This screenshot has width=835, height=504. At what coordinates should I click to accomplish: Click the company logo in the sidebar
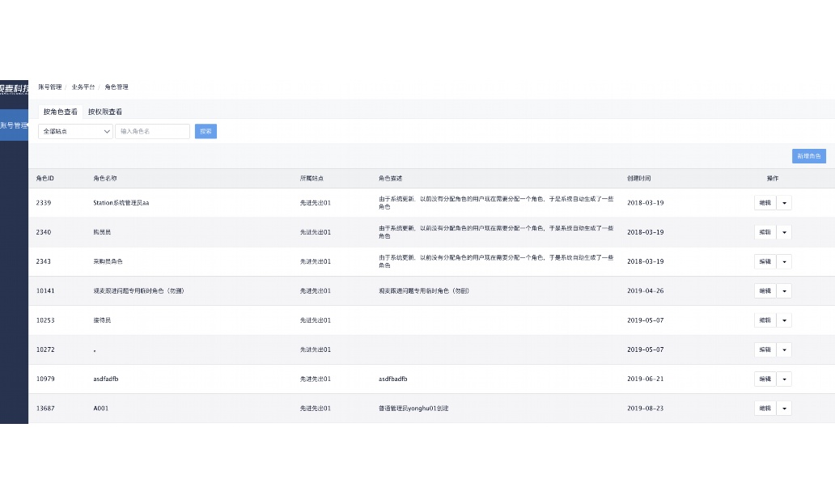[x=14, y=87]
